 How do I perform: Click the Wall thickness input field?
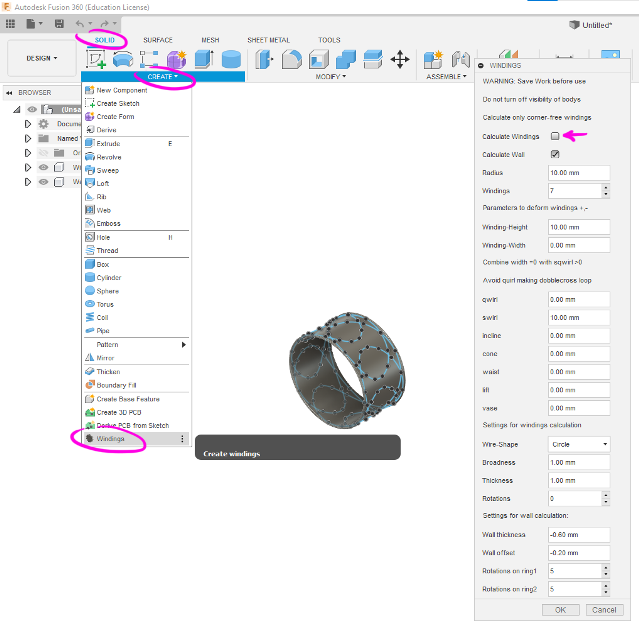click(x=579, y=535)
